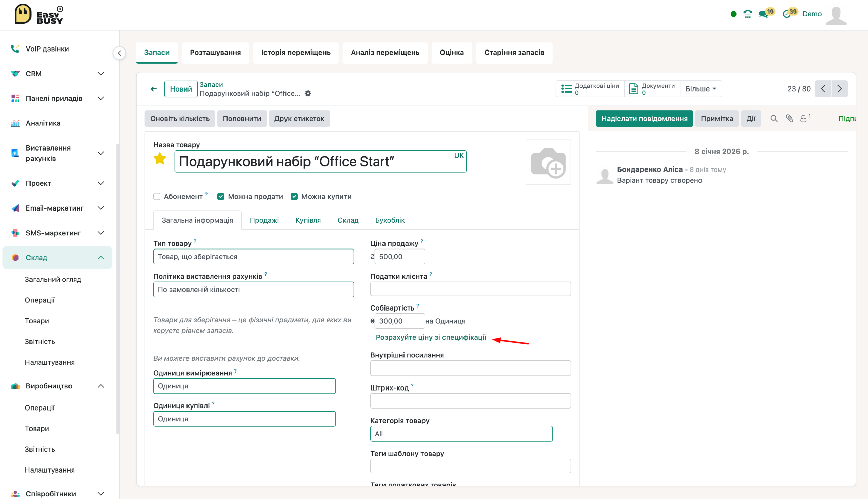Toggle the favorite star for the product
The height and width of the screenshot is (499, 868).
click(160, 159)
